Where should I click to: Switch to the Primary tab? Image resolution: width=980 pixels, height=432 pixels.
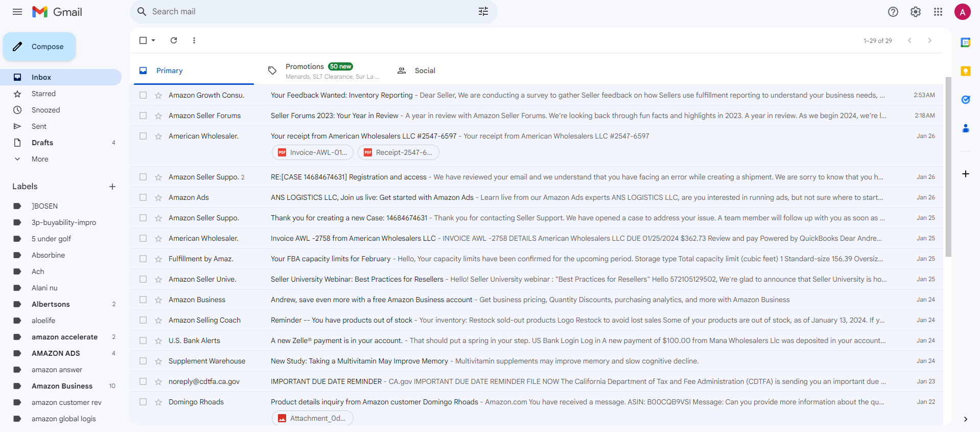tap(194, 71)
